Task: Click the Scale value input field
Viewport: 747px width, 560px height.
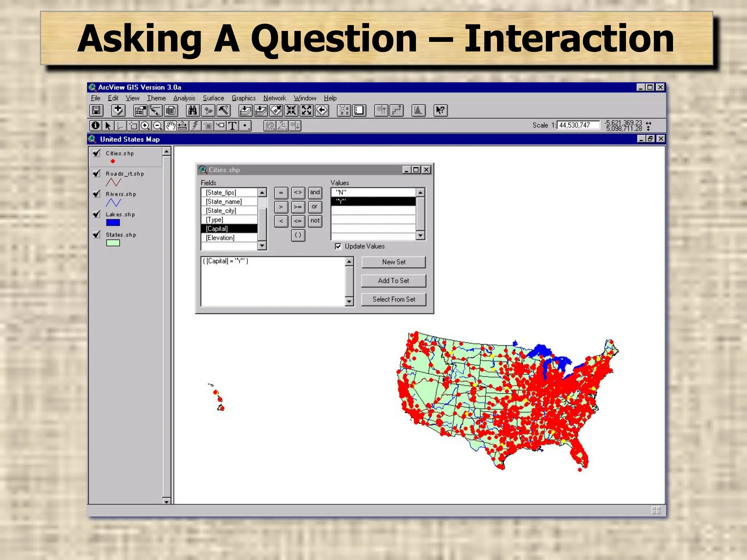Action: 578,125
